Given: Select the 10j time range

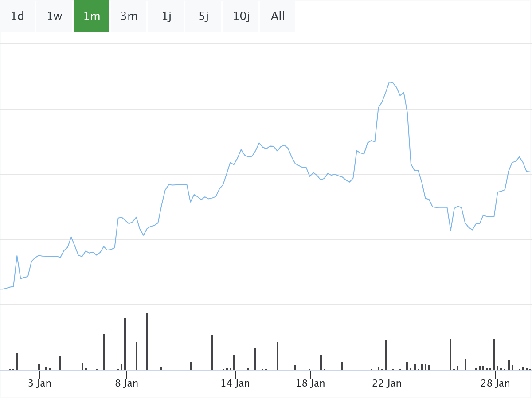Looking at the screenshot, I should pyautogui.click(x=241, y=16).
